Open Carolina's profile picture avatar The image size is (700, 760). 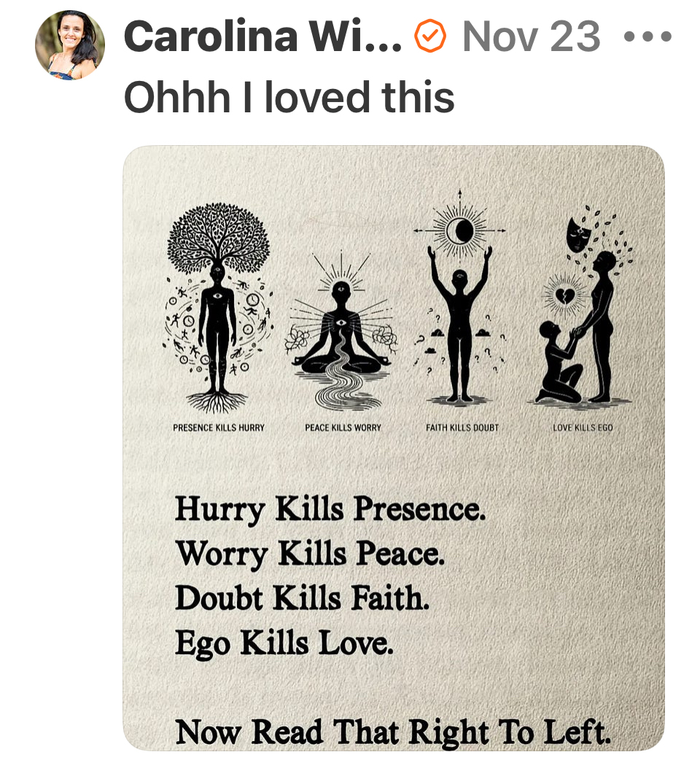pos(70,44)
